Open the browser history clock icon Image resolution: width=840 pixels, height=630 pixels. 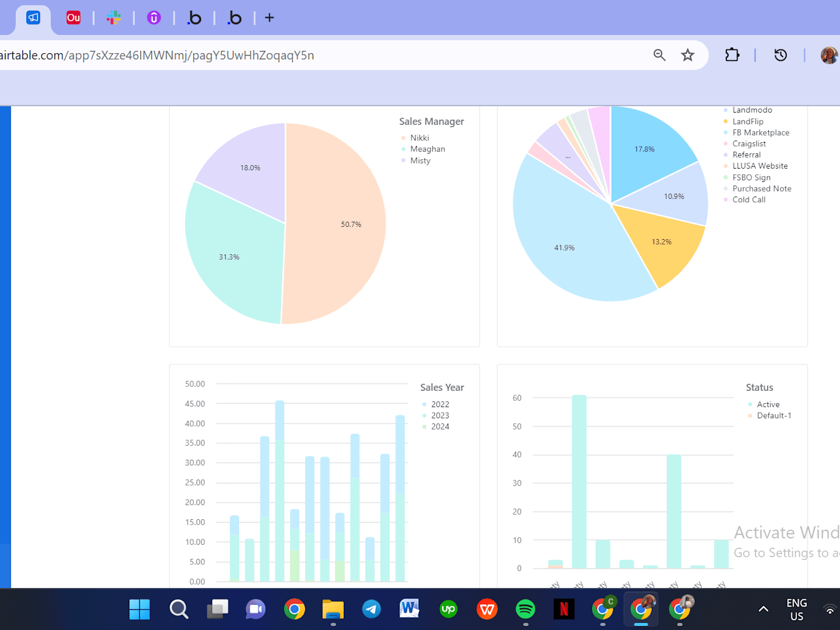[781, 55]
